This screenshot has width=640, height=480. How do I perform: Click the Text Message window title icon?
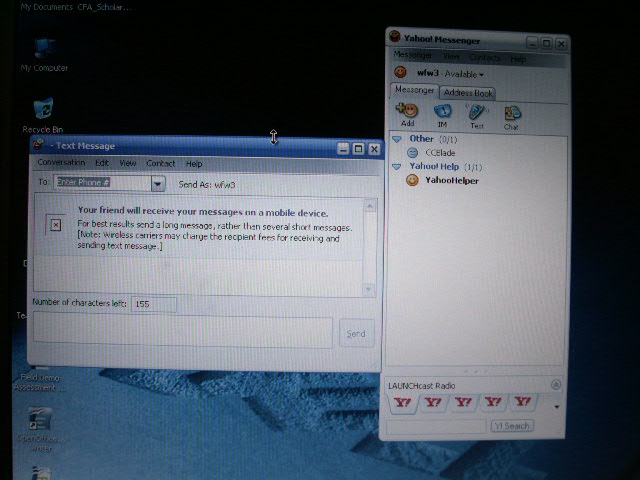click(38, 144)
